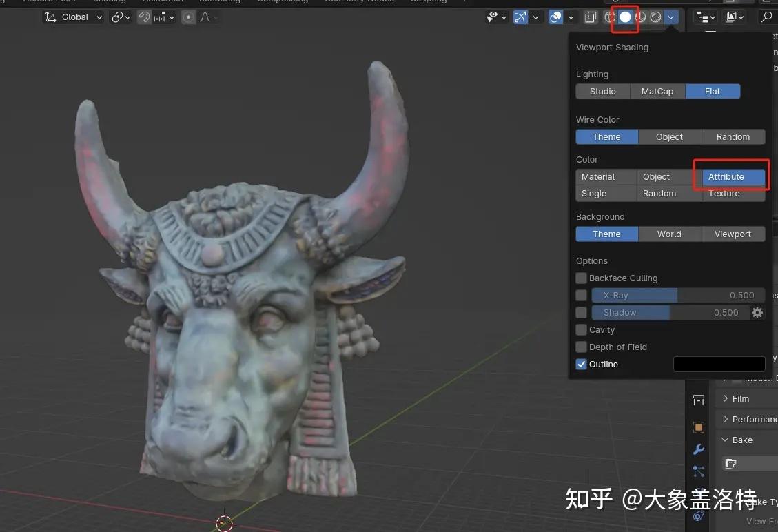778x532 pixels.
Task: Open the snapping settings dropdown
Action: coord(165,17)
